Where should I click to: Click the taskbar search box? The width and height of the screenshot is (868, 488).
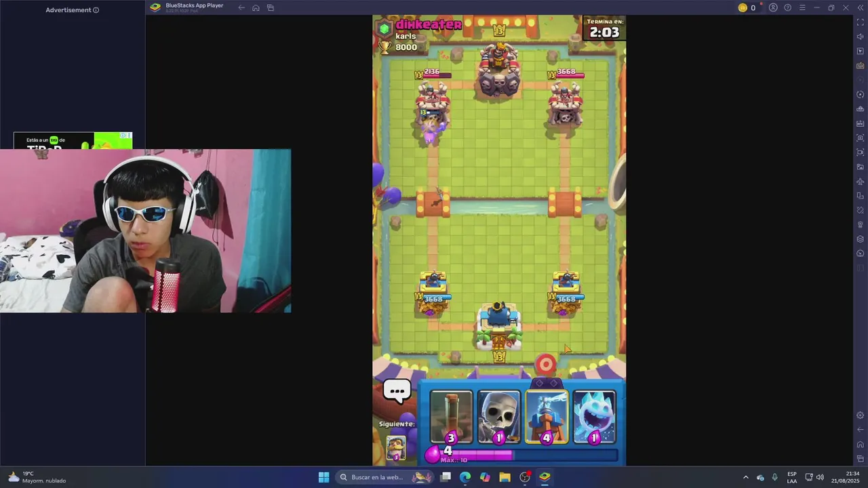384,477
